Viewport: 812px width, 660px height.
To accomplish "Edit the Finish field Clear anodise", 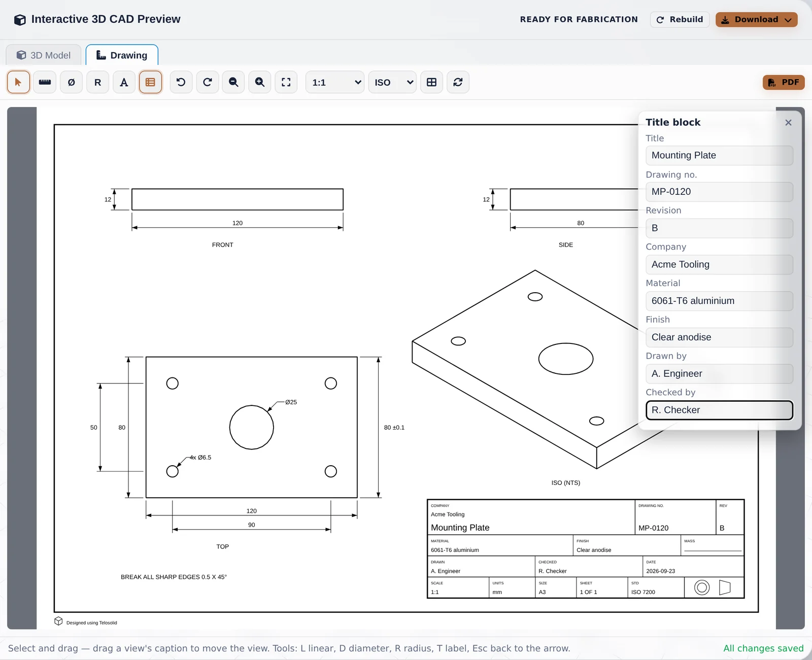I will point(719,337).
